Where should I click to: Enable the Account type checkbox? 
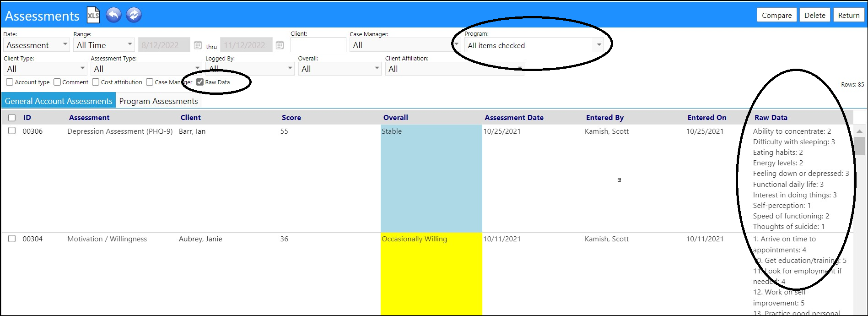(x=10, y=82)
